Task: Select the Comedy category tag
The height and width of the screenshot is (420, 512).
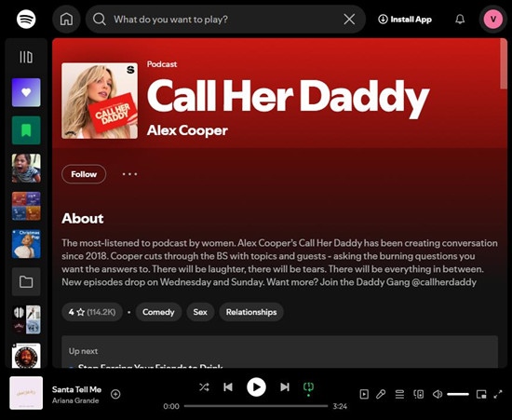Action: pyautogui.click(x=158, y=312)
